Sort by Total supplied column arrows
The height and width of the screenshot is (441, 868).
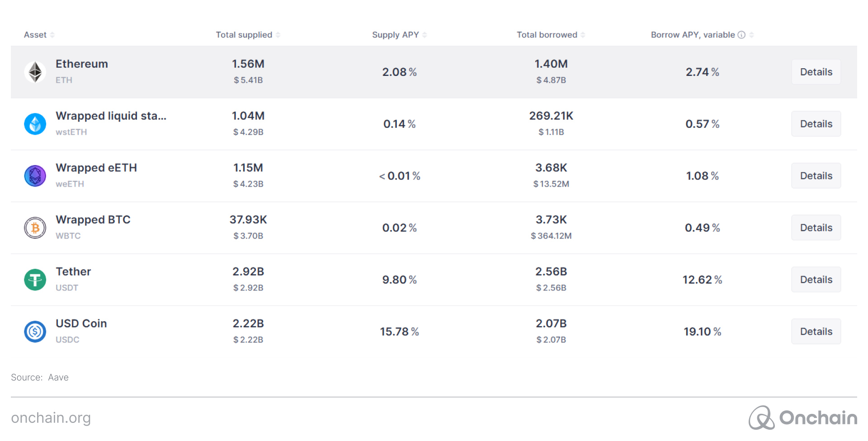pyautogui.click(x=278, y=35)
